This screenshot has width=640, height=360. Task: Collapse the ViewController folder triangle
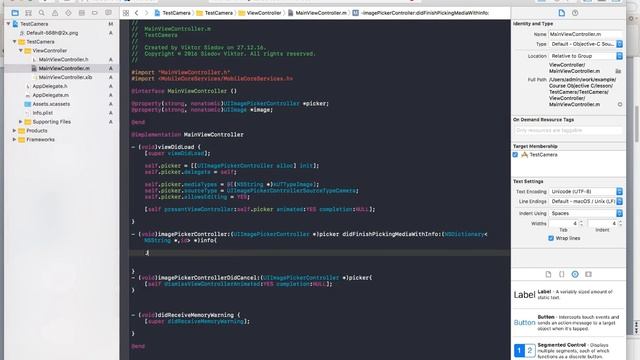click(x=21, y=51)
